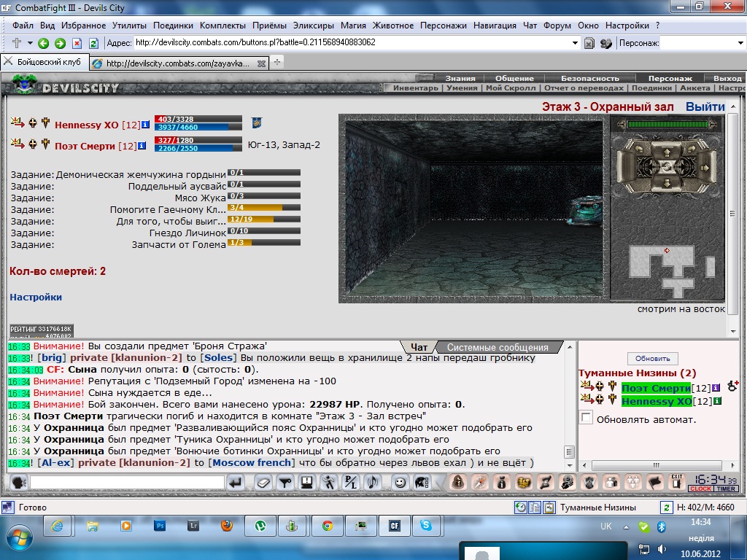Toggle Обновлять автомат. checkbox
The image size is (747, 560).
pos(586,418)
